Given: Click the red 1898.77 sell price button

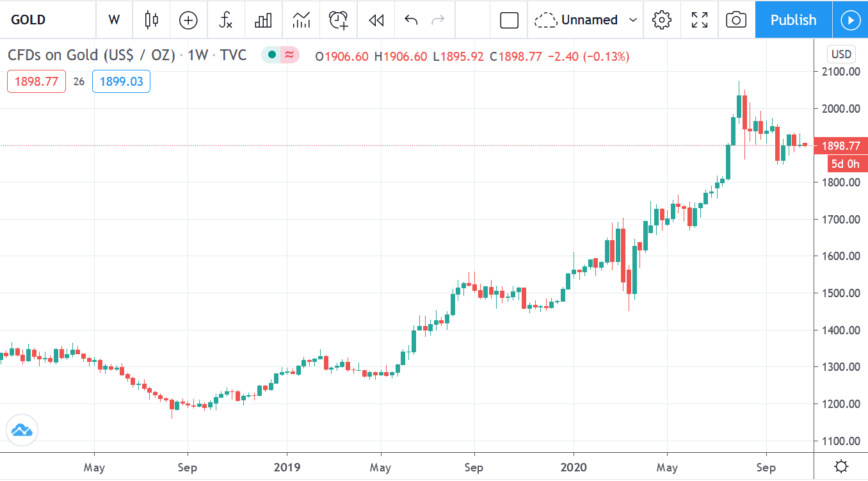Looking at the screenshot, I should pos(36,81).
